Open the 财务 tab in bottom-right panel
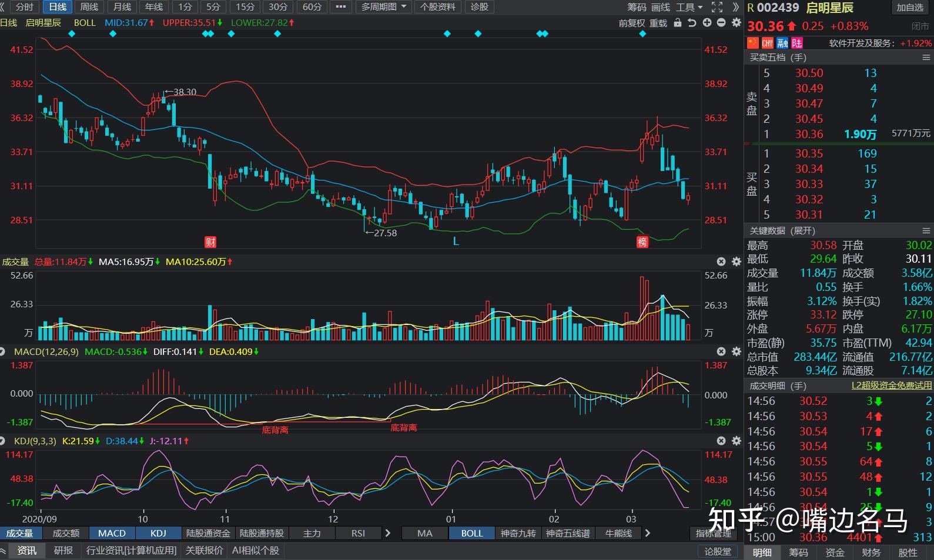934x560 pixels. 871,552
